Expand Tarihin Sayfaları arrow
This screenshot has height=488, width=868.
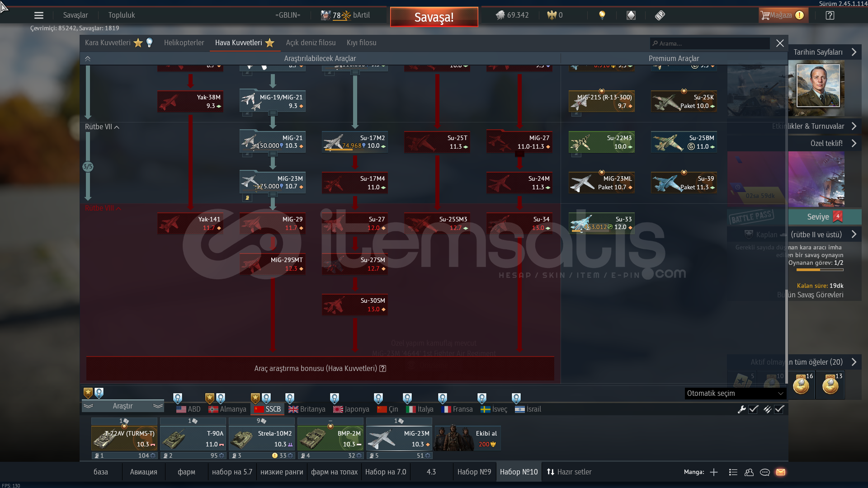[854, 52]
